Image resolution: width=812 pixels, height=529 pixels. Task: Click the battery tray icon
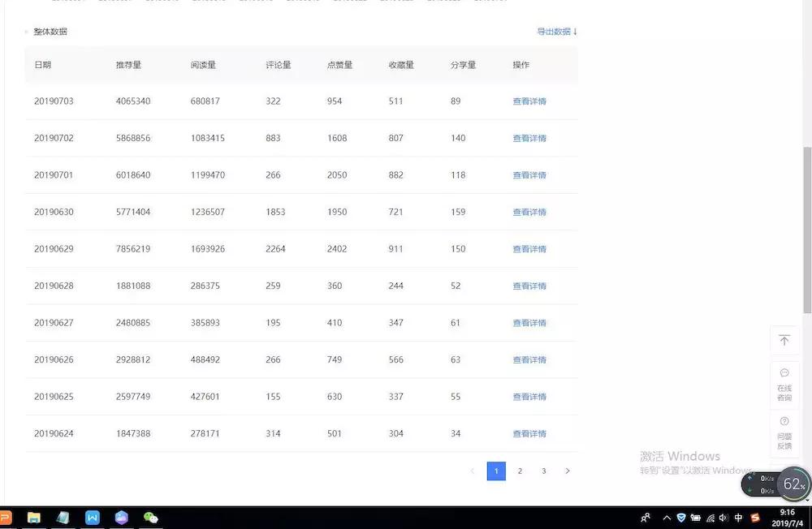(x=696, y=518)
